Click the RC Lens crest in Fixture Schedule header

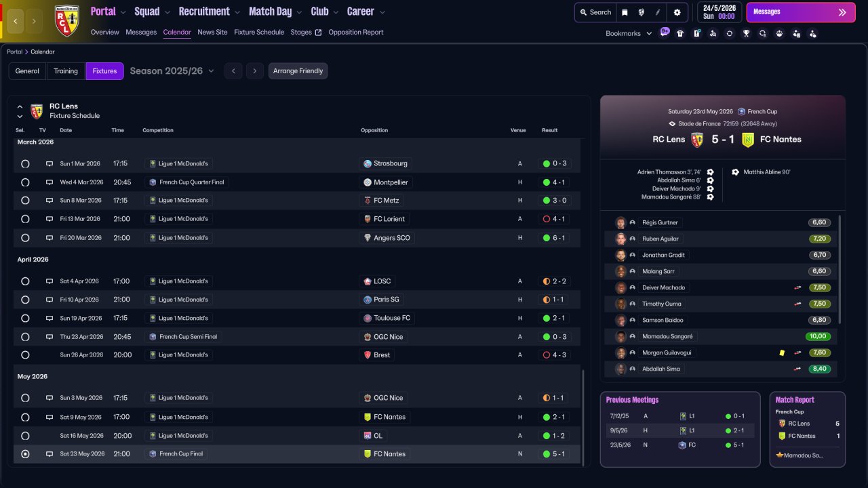(37, 111)
